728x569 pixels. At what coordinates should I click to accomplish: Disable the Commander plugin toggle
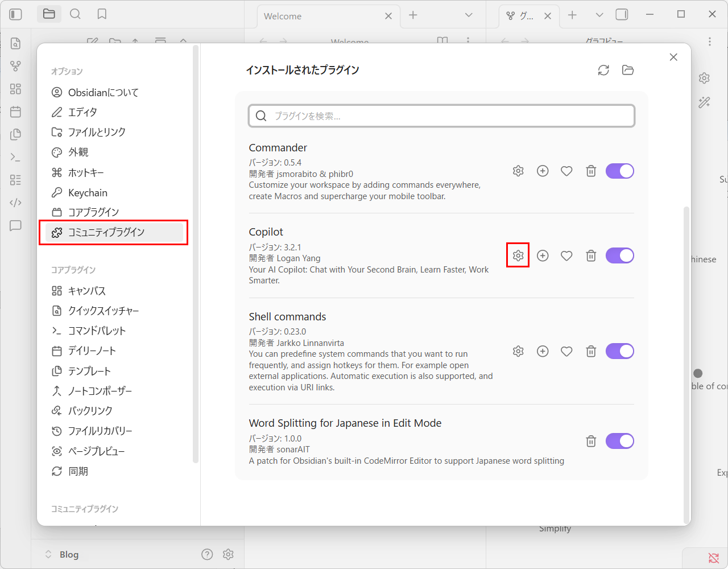(619, 171)
